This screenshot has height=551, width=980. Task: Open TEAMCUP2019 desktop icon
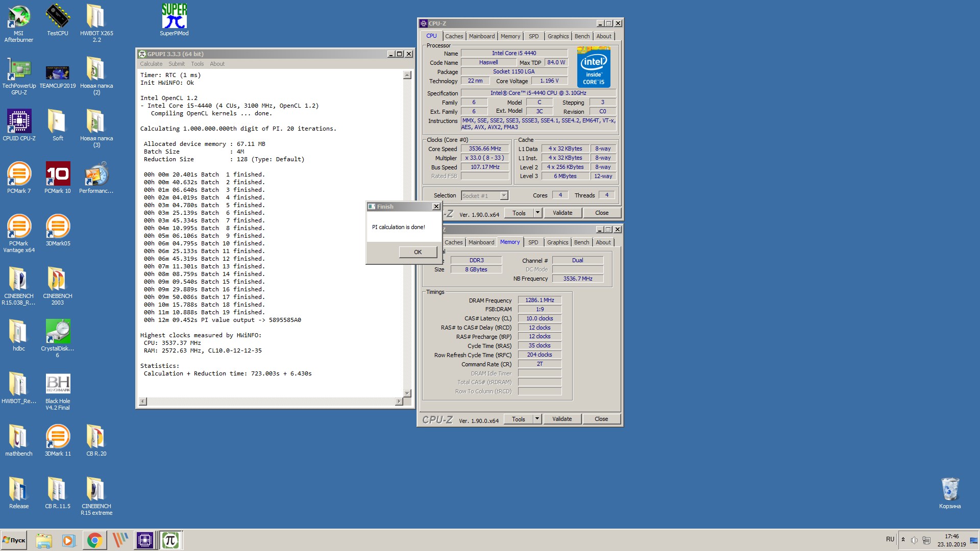58,76
